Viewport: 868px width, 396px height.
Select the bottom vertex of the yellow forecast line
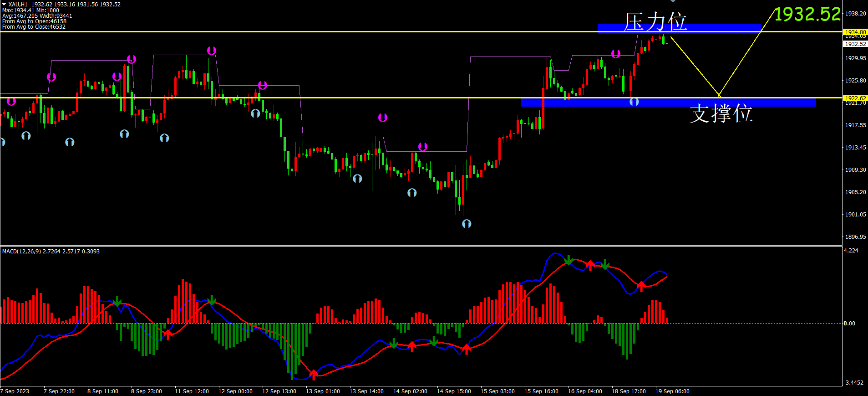point(719,96)
